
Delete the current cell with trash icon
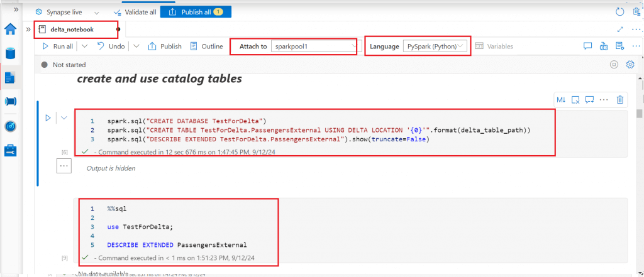(x=620, y=99)
